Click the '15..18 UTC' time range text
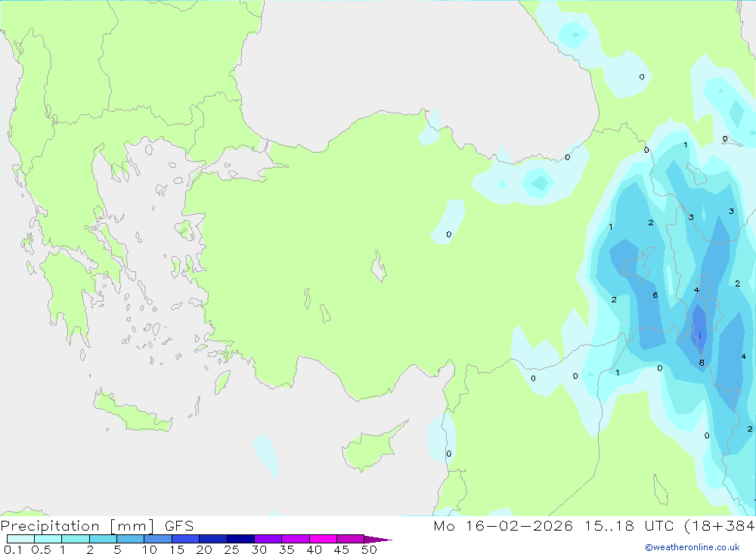The height and width of the screenshot is (554, 756). (629, 526)
